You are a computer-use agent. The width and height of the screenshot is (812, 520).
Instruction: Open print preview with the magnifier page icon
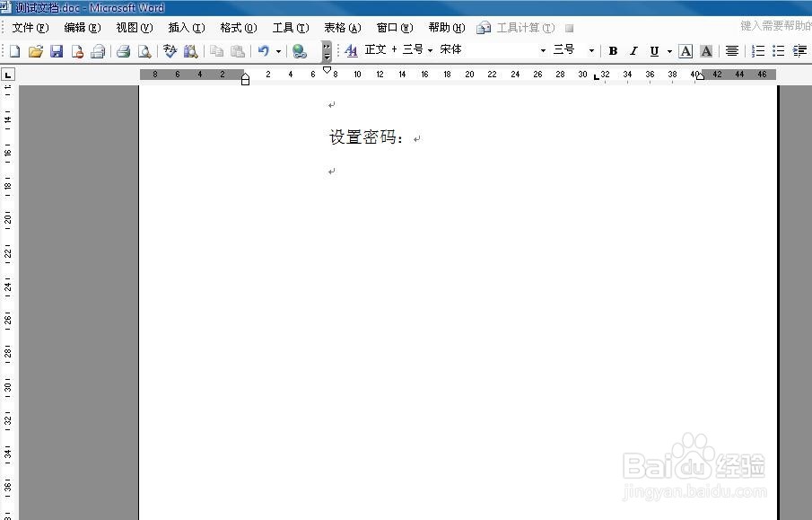144,51
